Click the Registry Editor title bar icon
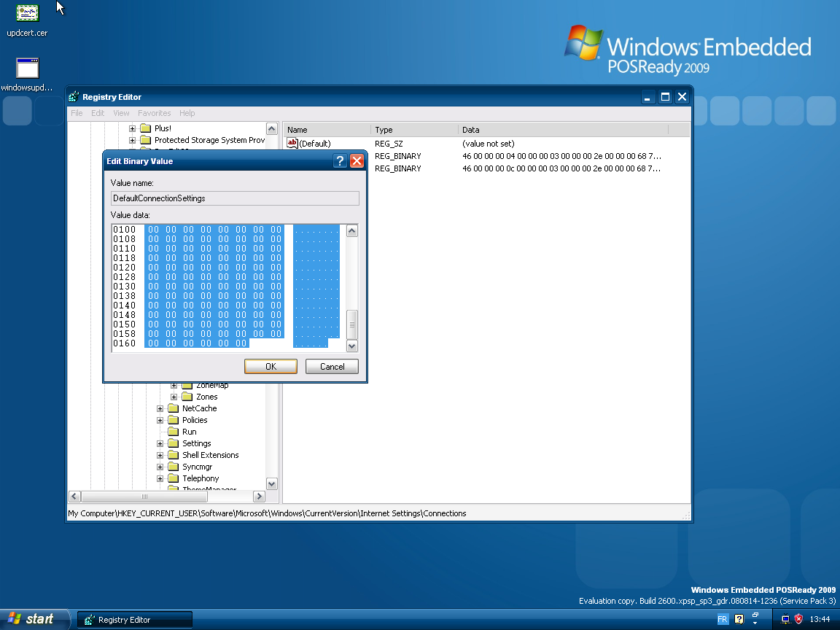Viewport: 840px width, 630px height. point(74,97)
